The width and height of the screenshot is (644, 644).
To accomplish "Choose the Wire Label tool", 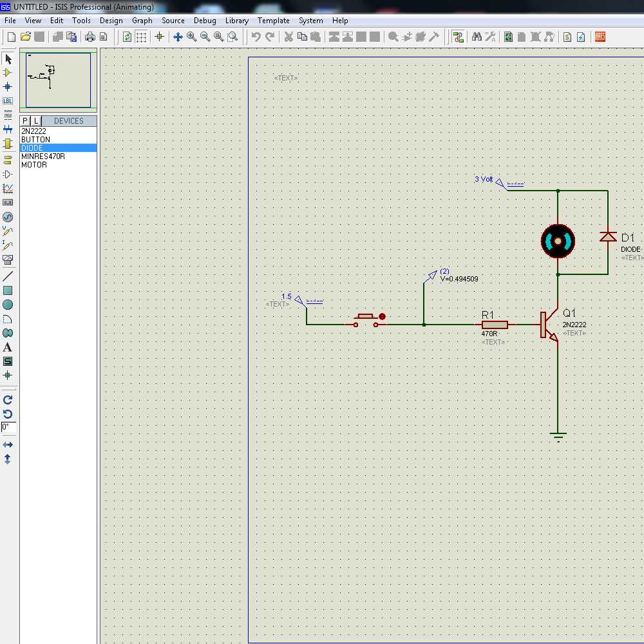I will coord(8,101).
